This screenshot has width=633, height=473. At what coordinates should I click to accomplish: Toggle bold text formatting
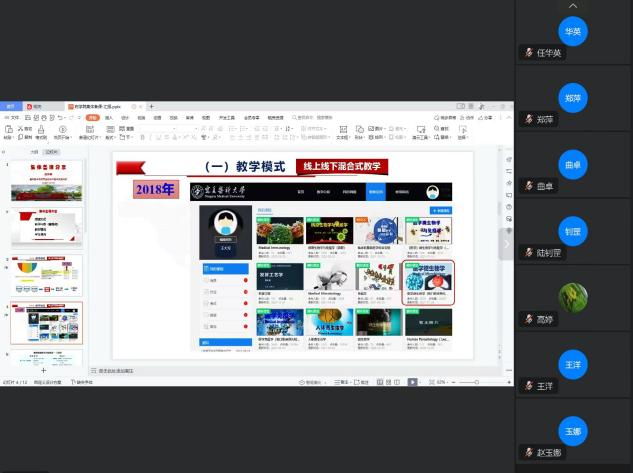coord(141,136)
